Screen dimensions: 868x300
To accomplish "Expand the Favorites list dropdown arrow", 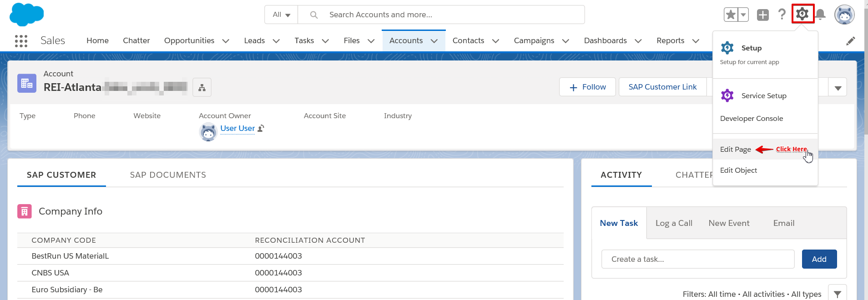I will (x=743, y=15).
